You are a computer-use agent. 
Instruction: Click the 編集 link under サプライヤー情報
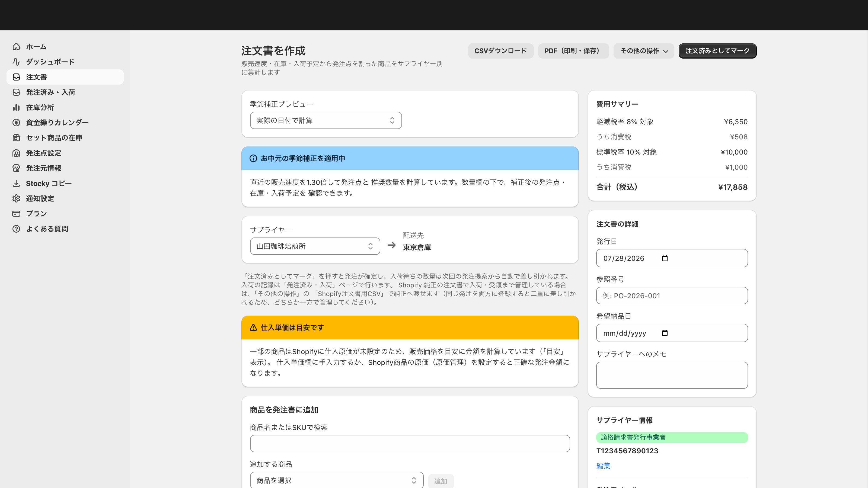tap(603, 466)
